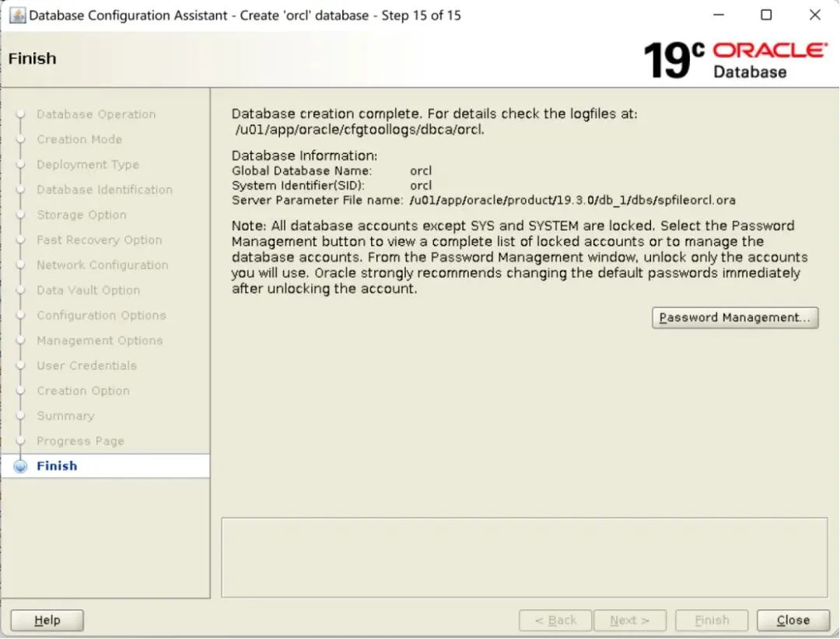Image resolution: width=840 pixels, height=639 pixels.
Task: Select the Data Vault Option step
Action: [x=89, y=290]
